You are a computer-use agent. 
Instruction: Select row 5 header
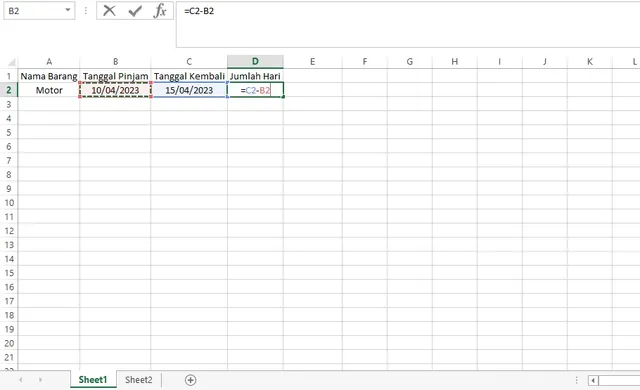click(9, 133)
